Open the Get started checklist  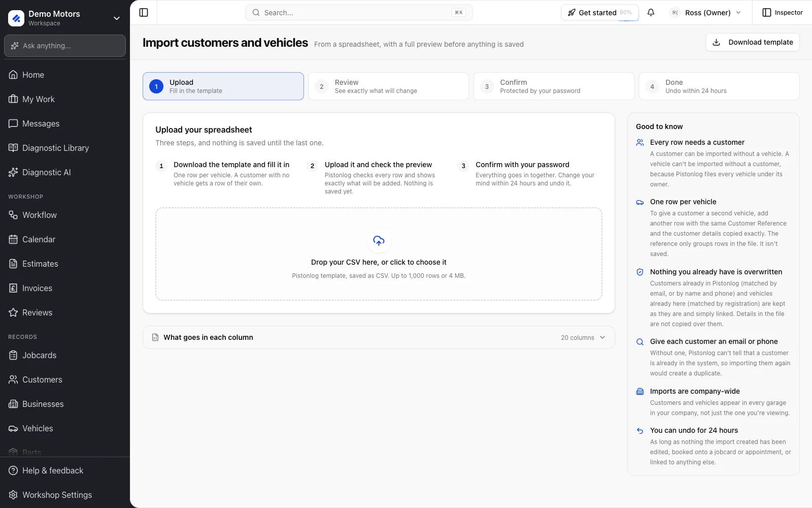point(600,13)
